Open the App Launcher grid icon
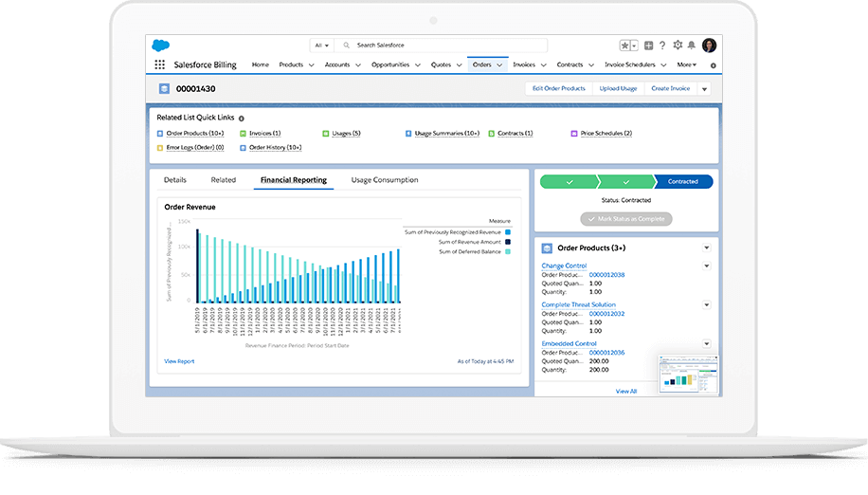This screenshot has width=868, height=495. [x=159, y=64]
